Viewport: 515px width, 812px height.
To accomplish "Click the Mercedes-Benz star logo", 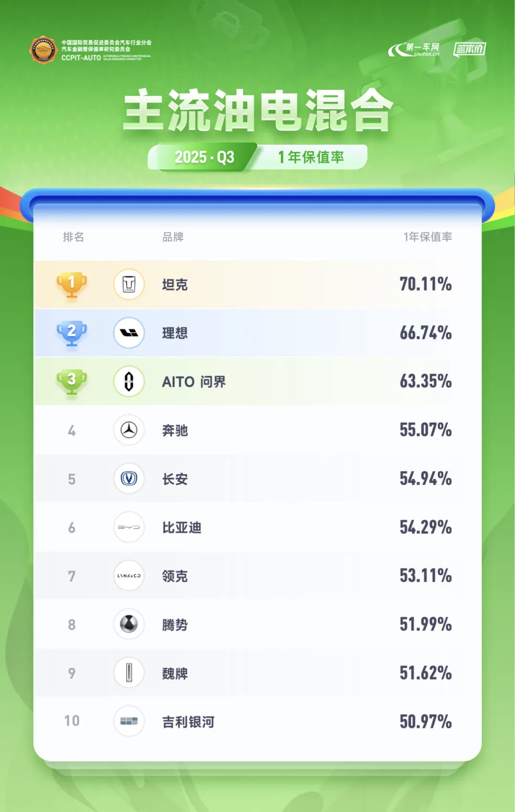I will (x=129, y=430).
